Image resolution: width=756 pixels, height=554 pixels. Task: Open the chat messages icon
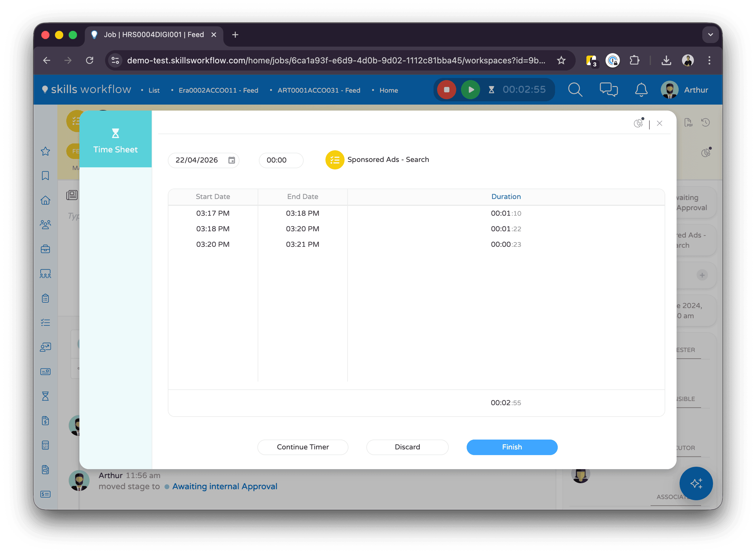click(x=608, y=90)
